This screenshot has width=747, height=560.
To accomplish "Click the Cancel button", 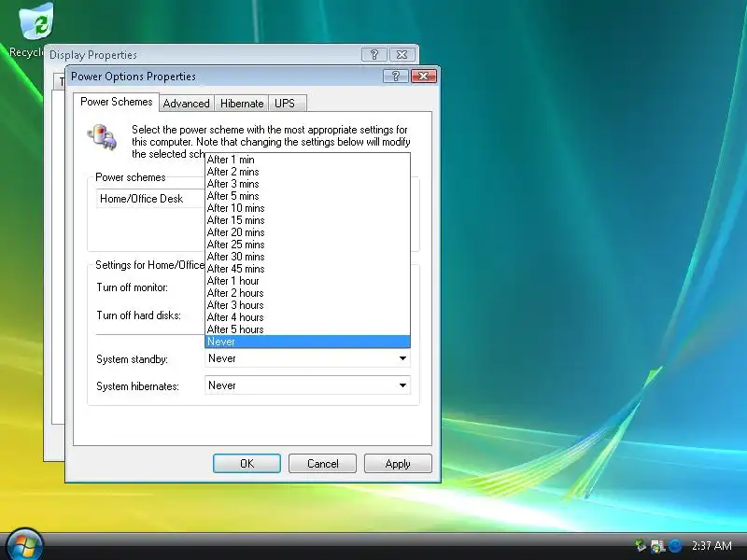I will pos(322,463).
